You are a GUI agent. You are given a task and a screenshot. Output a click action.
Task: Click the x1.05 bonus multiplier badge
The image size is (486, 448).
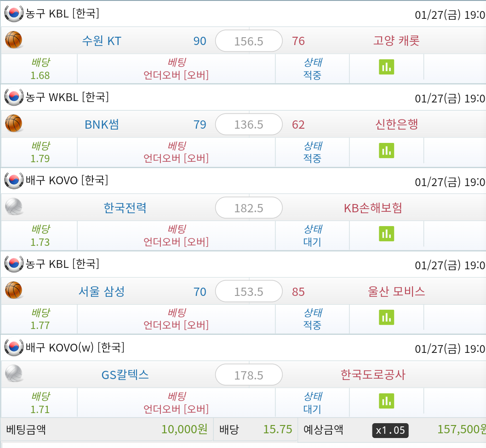[x=390, y=431]
